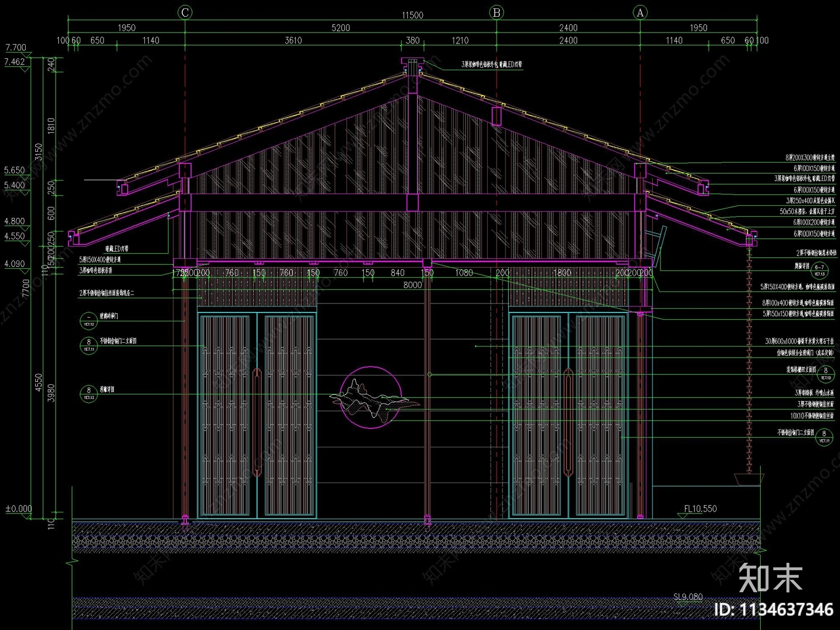Select the 8000 width dimension
Image resolution: width=840 pixels, height=630 pixels.
412,285
